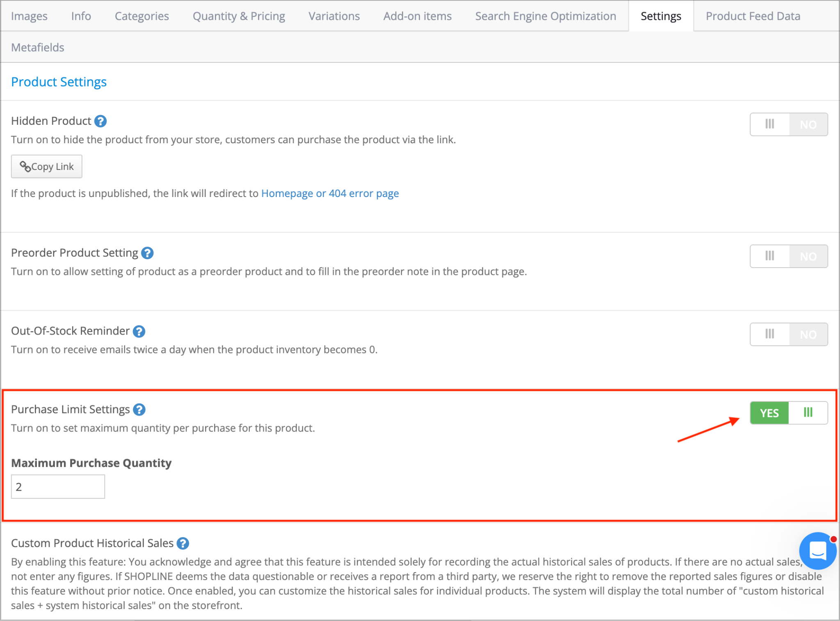The width and height of the screenshot is (840, 621).
Task: Switch to the Variations tab
Action: [334, 16]
